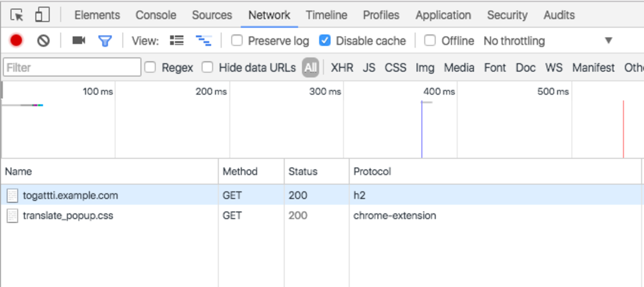Toggle the blue filter funnel icon
The width and height of the screenshot is (644, 287).
105,41
